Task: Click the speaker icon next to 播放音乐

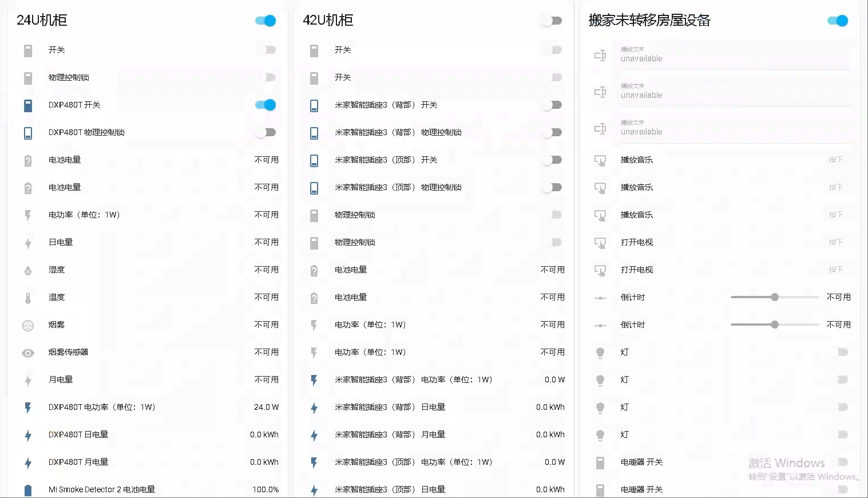Action: pyautogui.click(x=600, y=160)
